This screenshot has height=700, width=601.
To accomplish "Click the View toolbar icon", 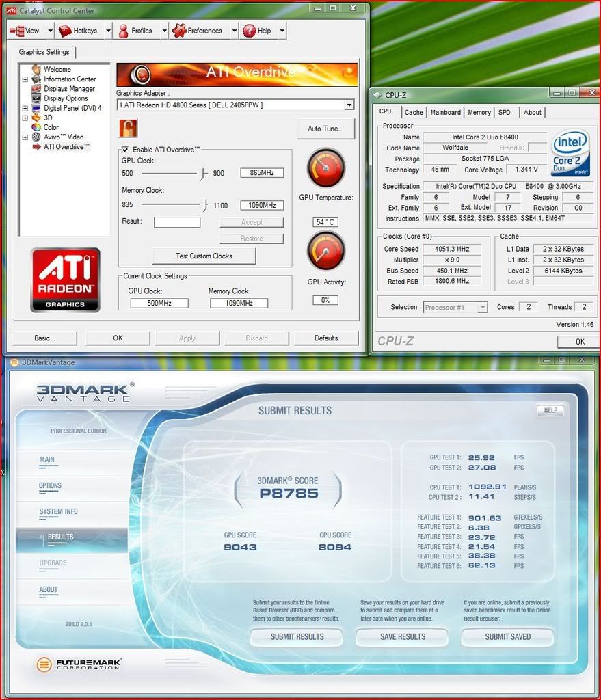I will (16, 31).
